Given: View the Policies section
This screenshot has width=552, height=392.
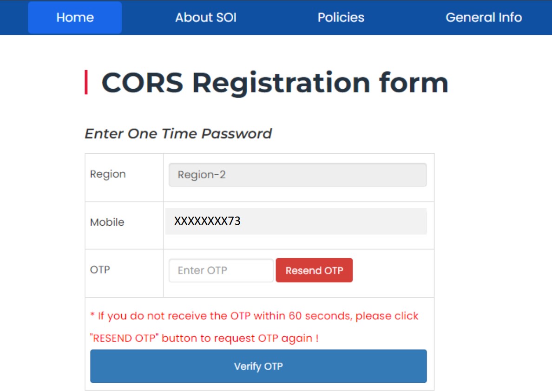Looking at the screenshot, I should pyautogui.click(x=341, y=17).
